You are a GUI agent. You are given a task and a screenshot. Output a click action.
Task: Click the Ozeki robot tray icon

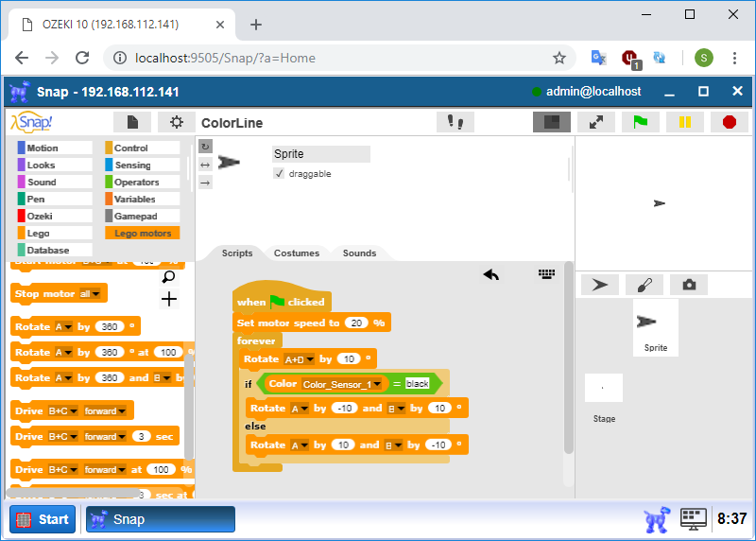(657, 519)
